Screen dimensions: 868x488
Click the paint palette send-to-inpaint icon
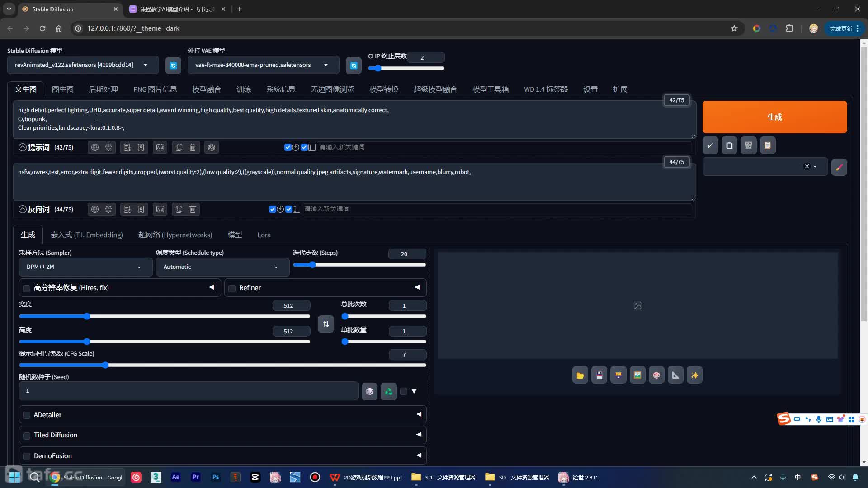[x=656, y=375]
